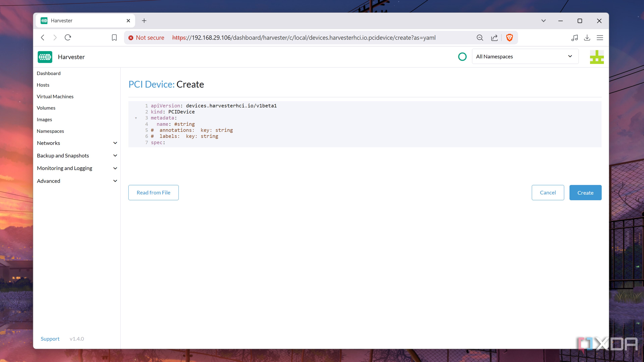Open browser downloads icon

coord(587,38)
